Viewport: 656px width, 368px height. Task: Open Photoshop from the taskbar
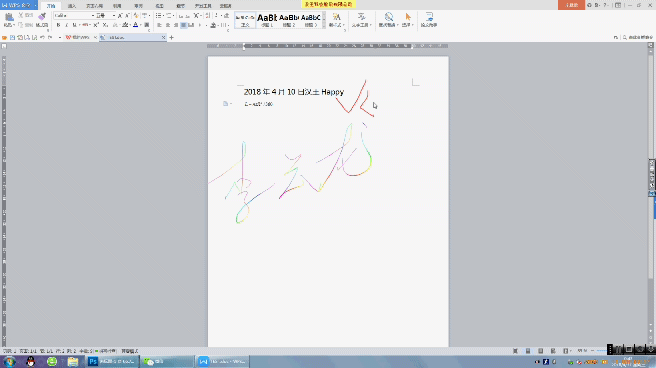click(112, 361)
